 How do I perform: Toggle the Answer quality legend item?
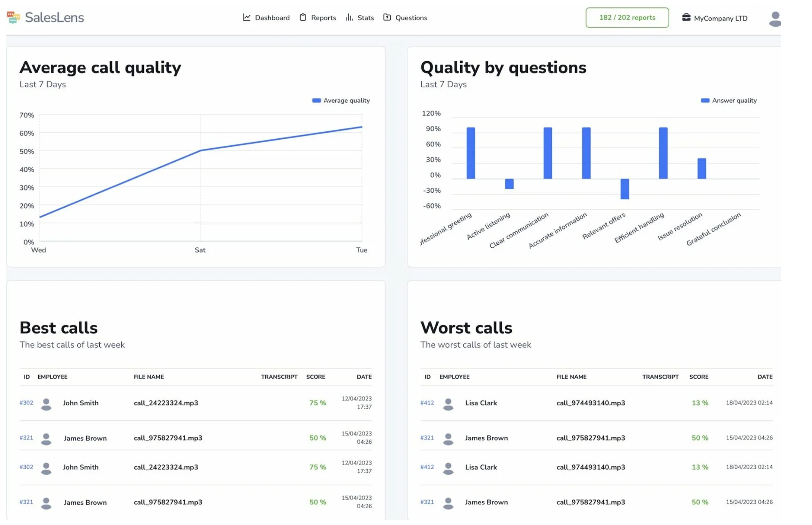pyautogui.click(x=728, y=100)
